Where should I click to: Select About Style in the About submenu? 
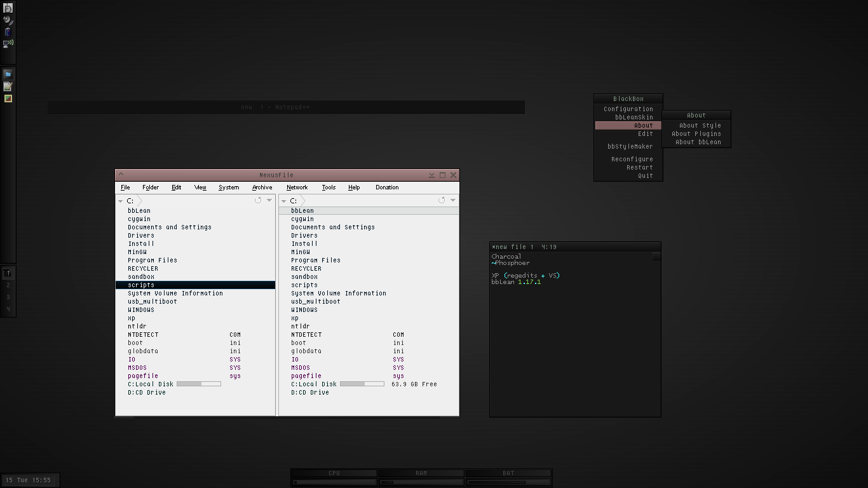(x=696, y=126)
